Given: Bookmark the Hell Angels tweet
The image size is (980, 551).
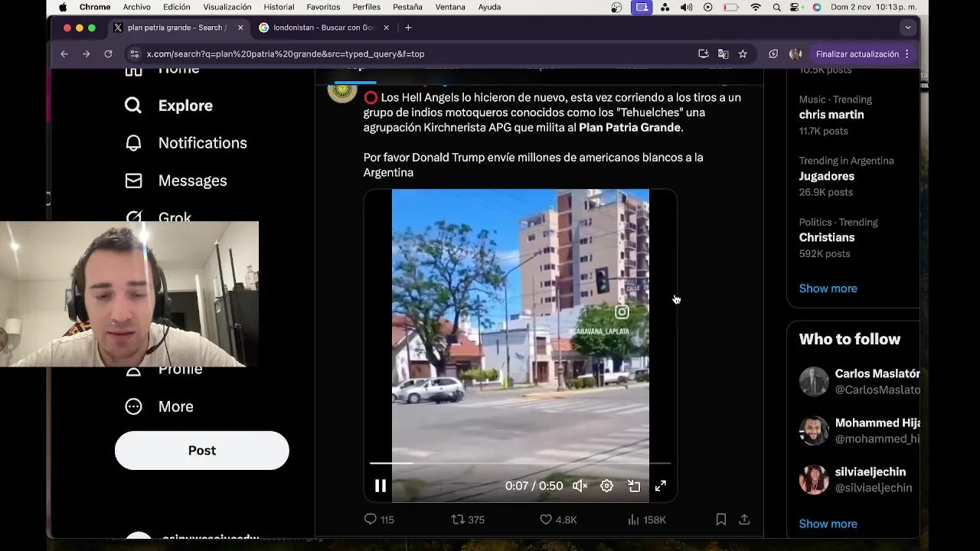Looking at the screenshot, I should coord(720,520).
